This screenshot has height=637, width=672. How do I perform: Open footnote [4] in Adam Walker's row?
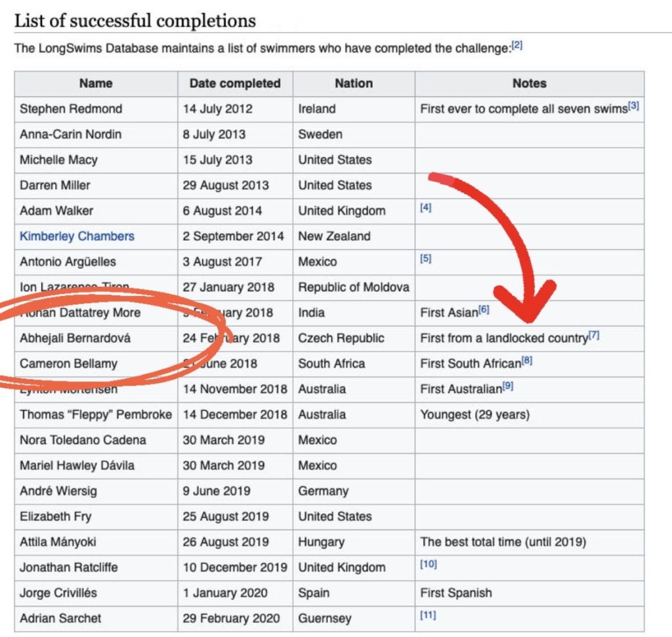pyautogui.click(x=425, y=208)
